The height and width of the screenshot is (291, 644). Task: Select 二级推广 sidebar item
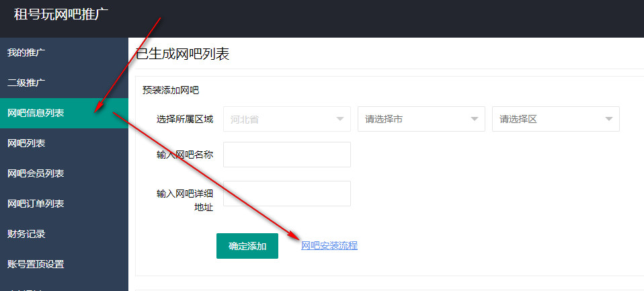[64, 83]
